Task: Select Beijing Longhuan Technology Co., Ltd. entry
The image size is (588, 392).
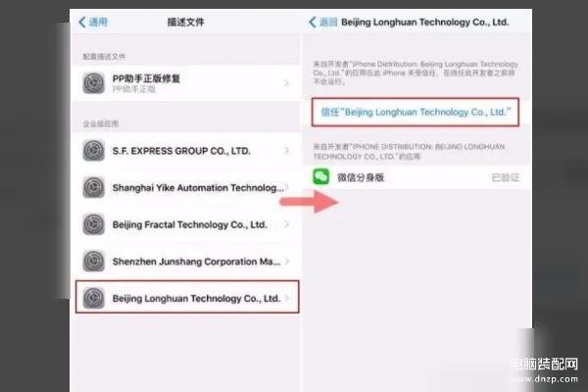Action: click(x=187, y=297)
